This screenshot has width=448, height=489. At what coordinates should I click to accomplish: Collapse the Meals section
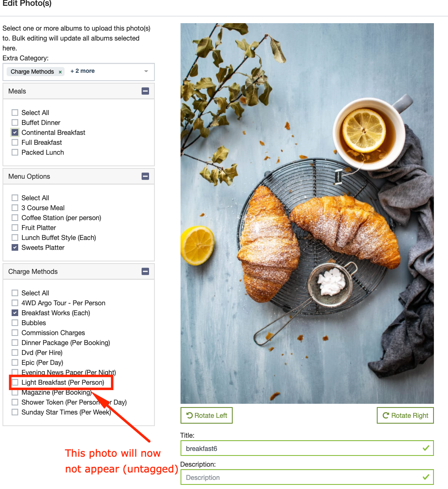[x=145, y=91]
